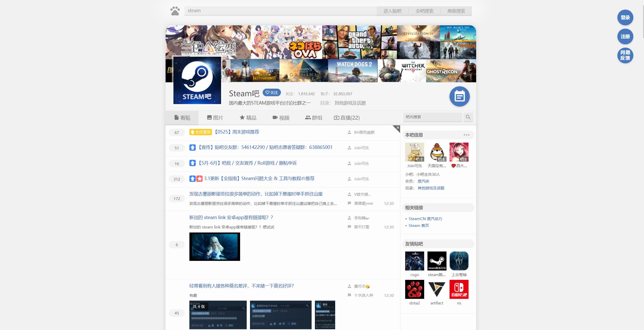Screen dimensions: 644x330
Task: Open the 共4张 review screenshot thumbnail
Action: [x=218, y=315]
